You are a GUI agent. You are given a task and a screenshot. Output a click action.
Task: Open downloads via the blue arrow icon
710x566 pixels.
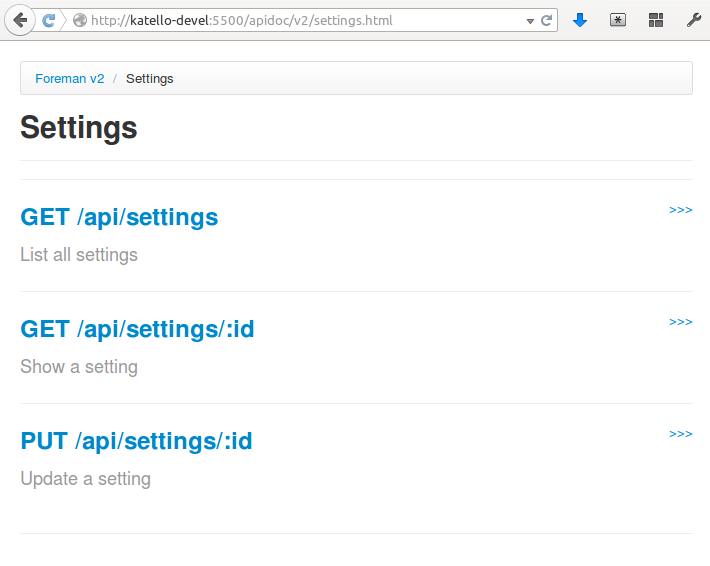(x=580, y=20)
